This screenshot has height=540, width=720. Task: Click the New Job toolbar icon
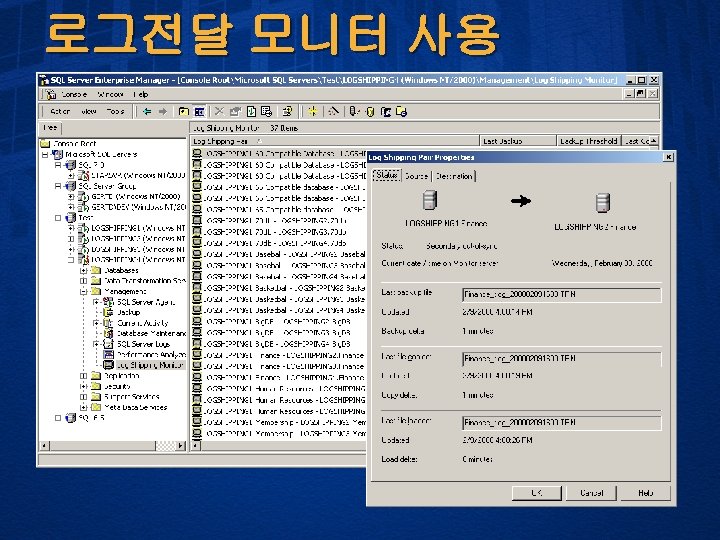pyautogui.click(x=401, y=112)
